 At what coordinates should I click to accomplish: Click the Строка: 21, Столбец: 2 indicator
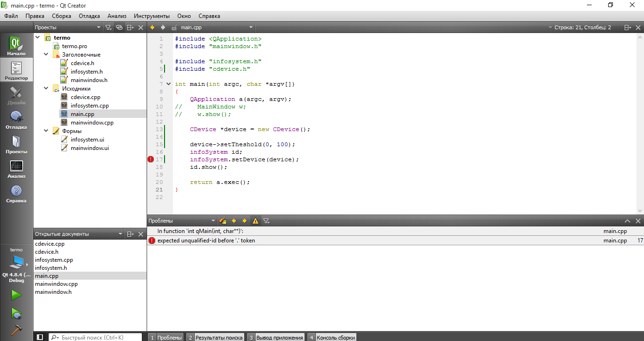[583, 27]
